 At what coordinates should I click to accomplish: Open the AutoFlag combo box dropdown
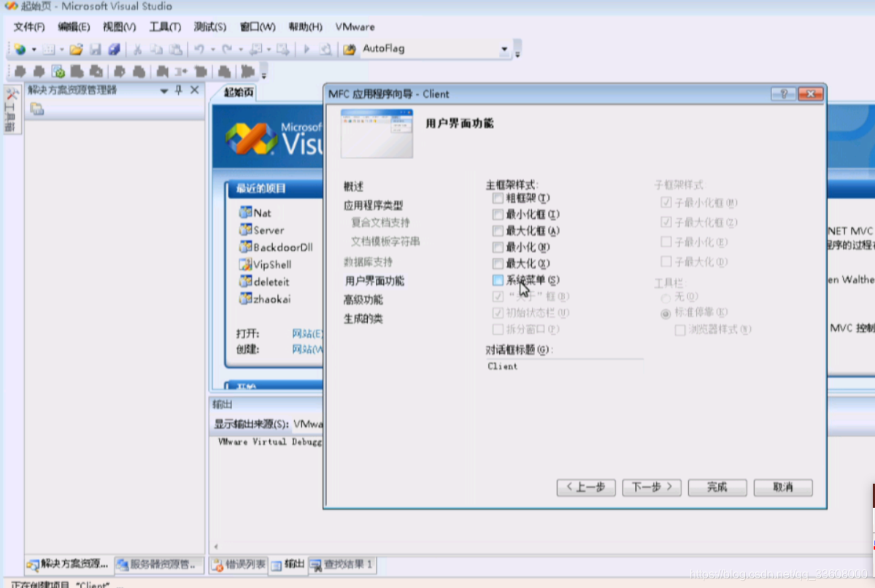[505, 49]
